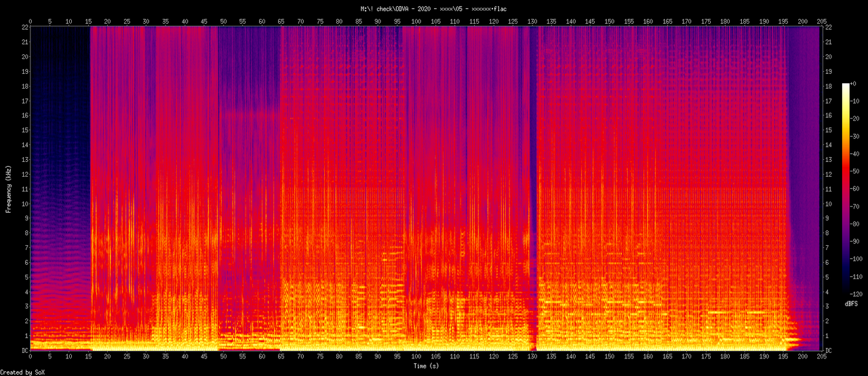Click the 'dBFS' legend unit label
This screenshot has width=868, height=376.
click(x=851, y=304)
